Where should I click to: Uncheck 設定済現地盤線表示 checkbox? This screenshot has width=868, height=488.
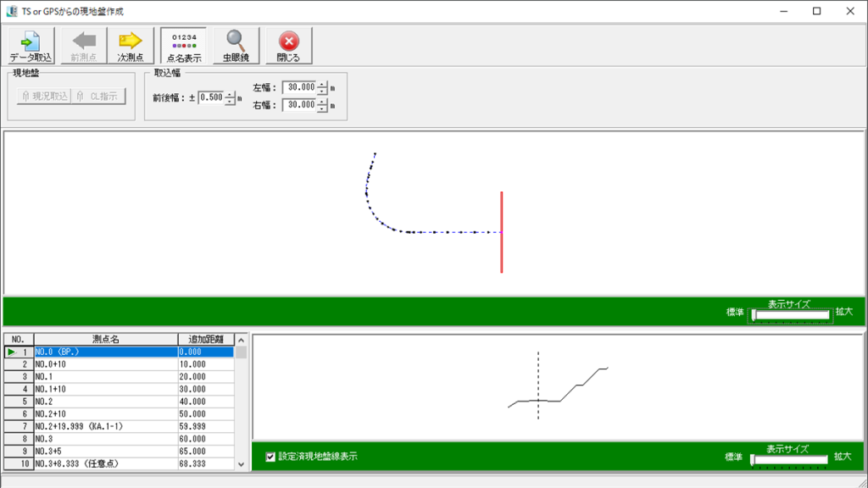(x=270, y=457)
